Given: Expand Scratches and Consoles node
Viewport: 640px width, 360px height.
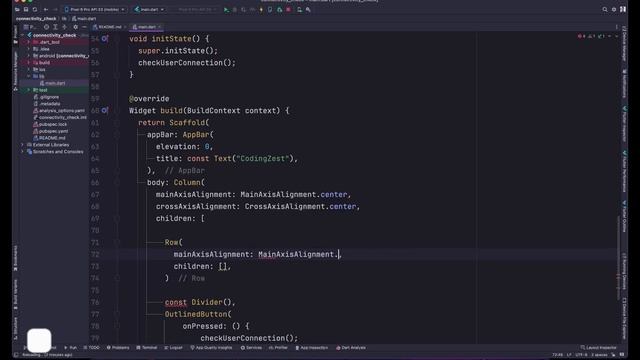Looking at the screenshot, I should (x=23, y=152).
